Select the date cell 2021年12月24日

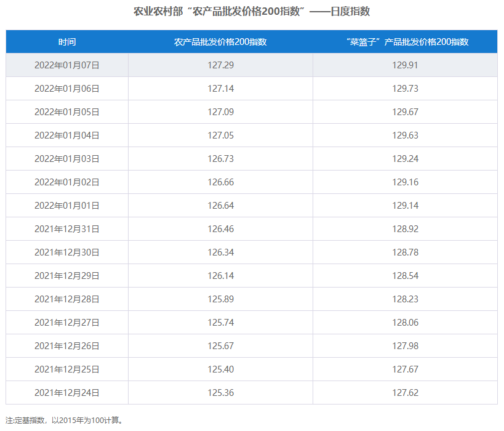click(67, 393)
